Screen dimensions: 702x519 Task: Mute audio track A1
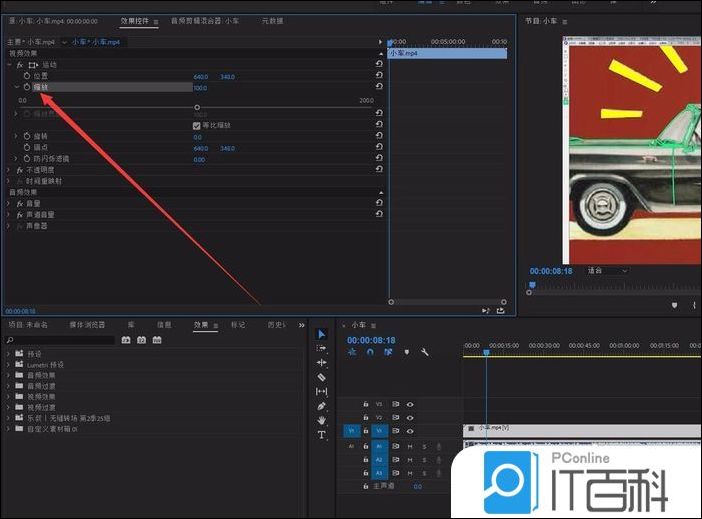click(x=410, y=446)
